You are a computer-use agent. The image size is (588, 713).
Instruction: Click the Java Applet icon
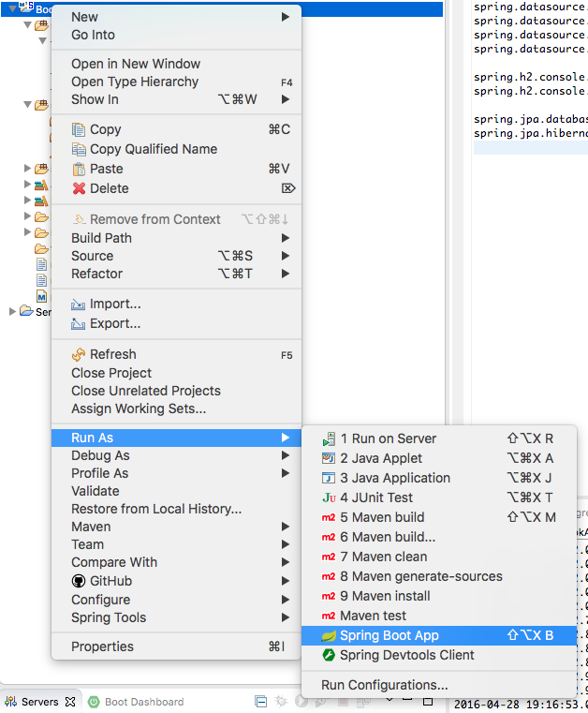pos(329,458)
